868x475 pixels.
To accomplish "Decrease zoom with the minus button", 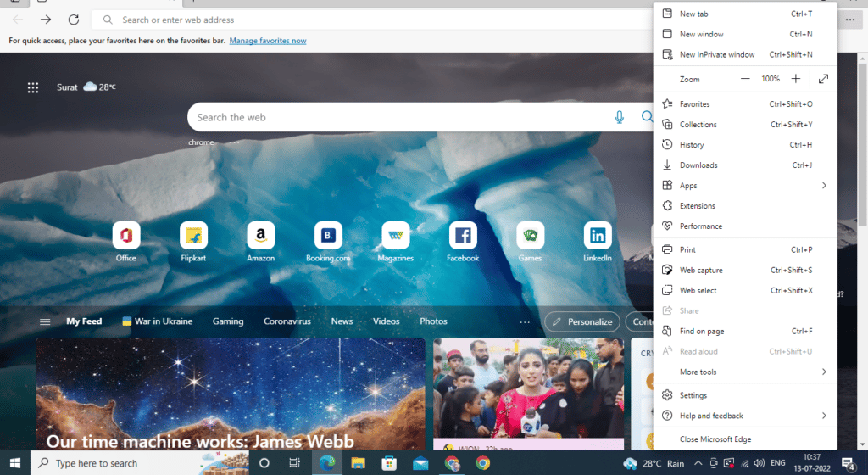I will 745,79.
